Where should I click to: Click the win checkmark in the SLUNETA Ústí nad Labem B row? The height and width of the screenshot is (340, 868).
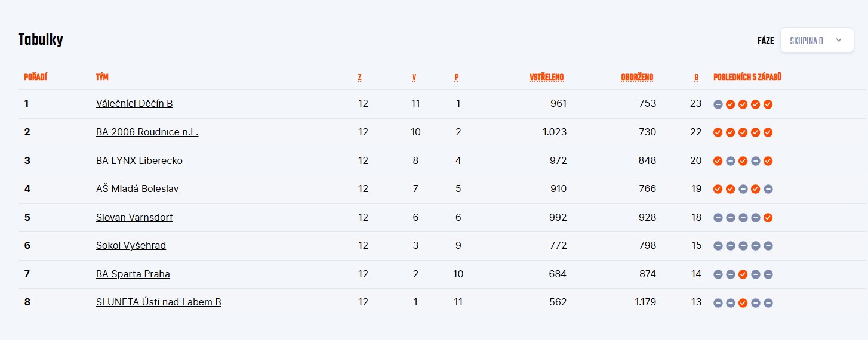tap(743, 302)
